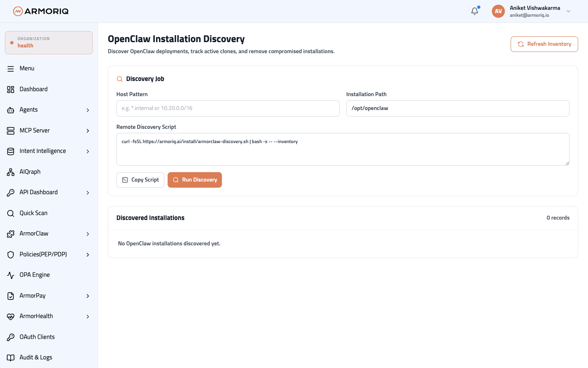Click the refresh icon in Refresh Inventory
The image size is (588, 368).
click(521, 44)
